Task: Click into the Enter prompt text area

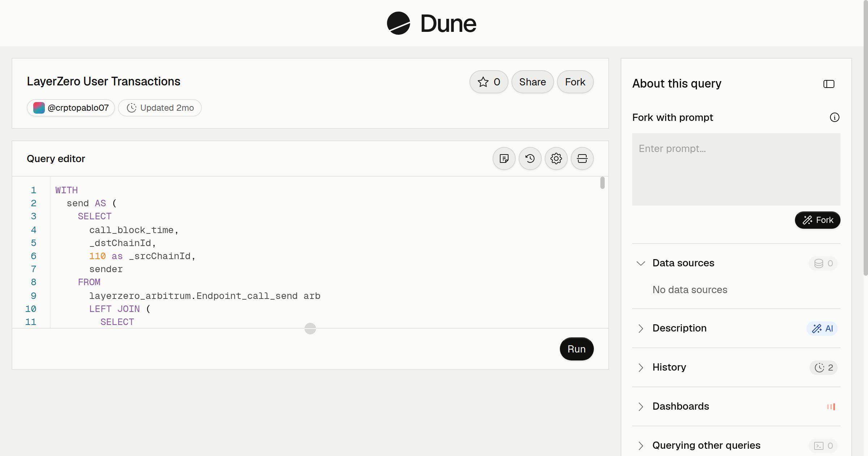Action: (736, 169)
